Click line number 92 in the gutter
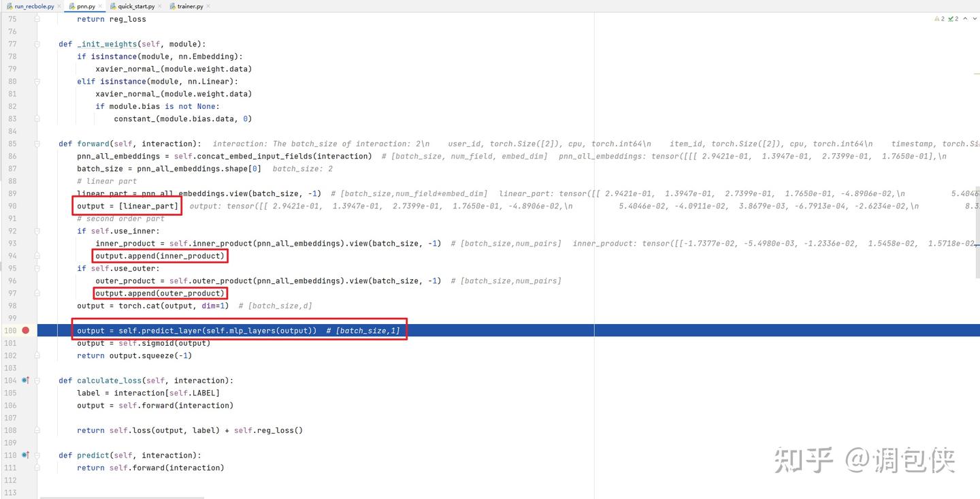Viewport: 980px width, 499px height. (x=12, y=231)
